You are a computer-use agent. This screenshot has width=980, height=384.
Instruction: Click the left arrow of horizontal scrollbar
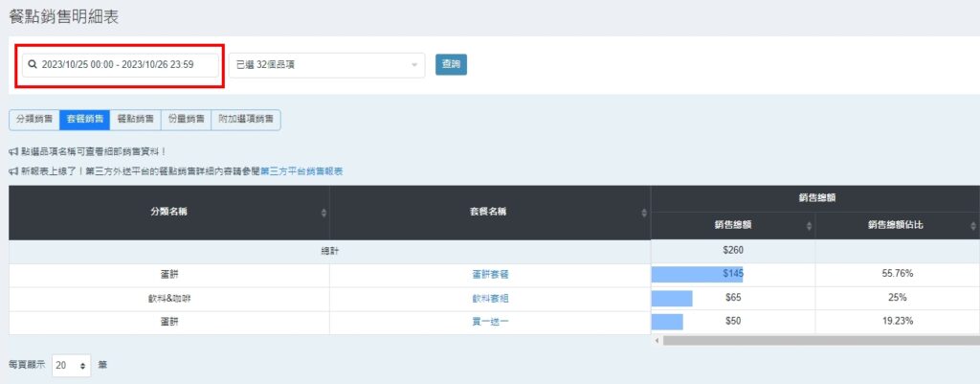pyautogui.click(x=656, y=340)
